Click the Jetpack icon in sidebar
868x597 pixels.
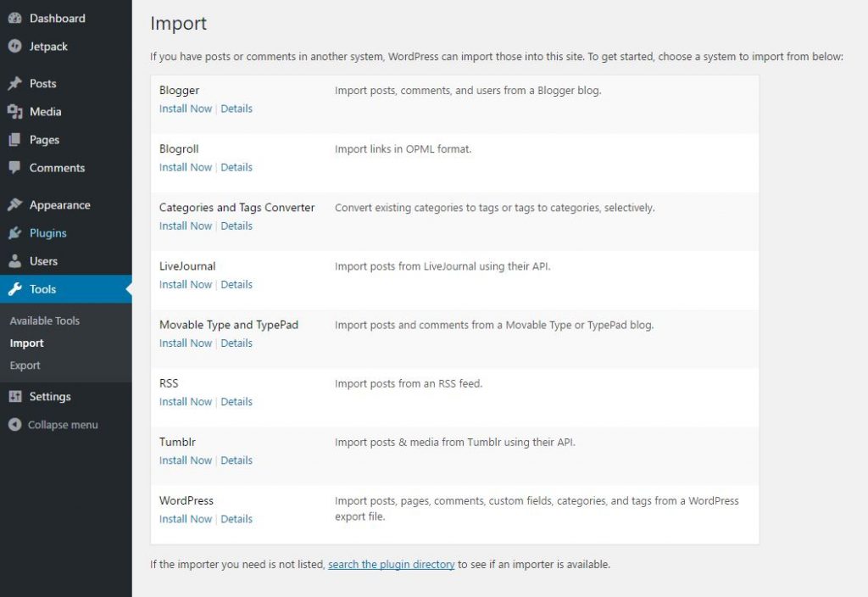tap(14, 46)
